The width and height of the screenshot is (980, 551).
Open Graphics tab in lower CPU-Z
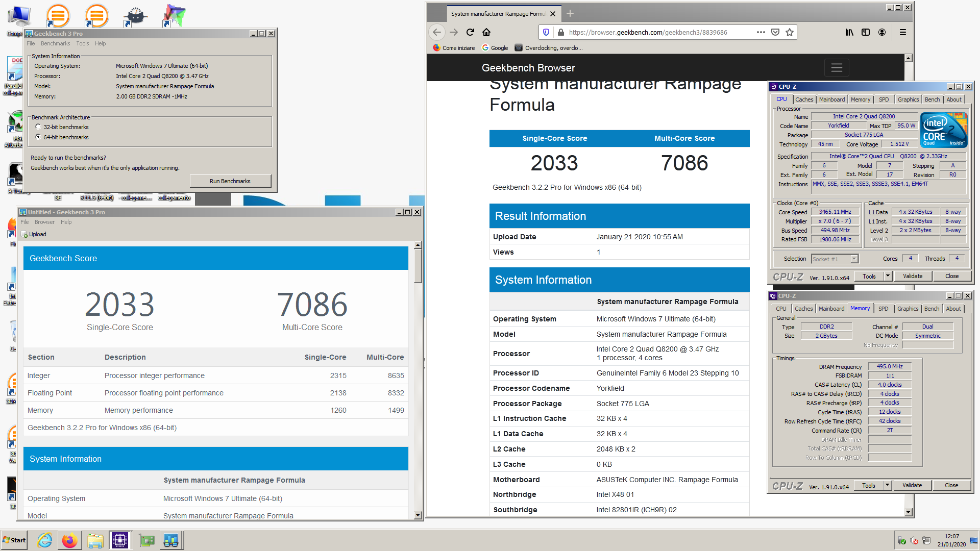tap(908, 309)
